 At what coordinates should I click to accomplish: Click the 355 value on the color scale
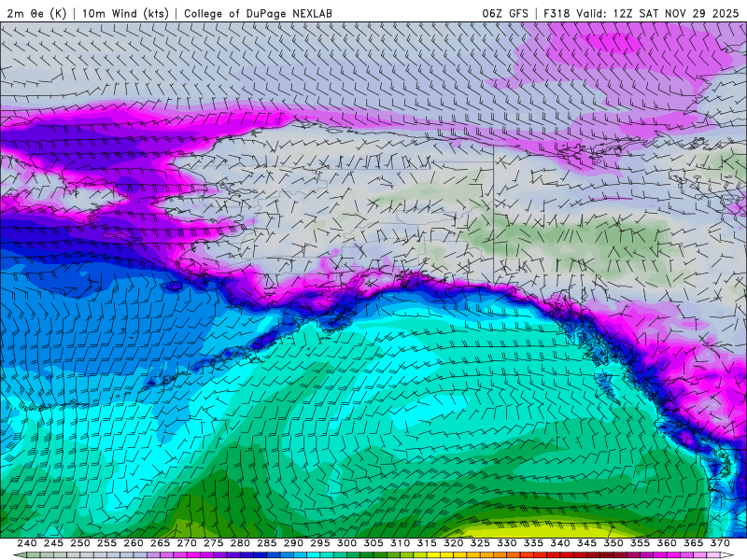pyautogui.click(x=641, y=543)
